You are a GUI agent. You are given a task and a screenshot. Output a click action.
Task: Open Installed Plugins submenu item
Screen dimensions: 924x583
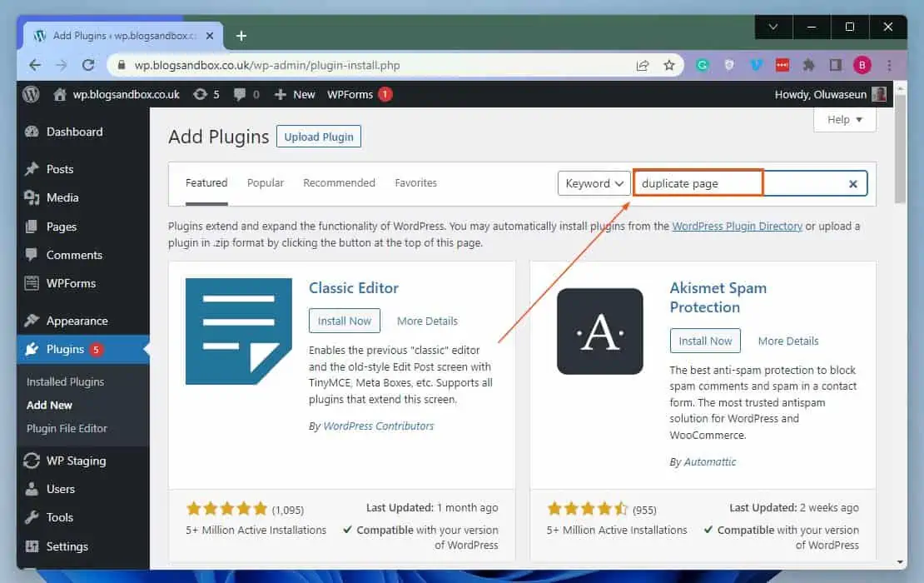(x=65, y=382)
